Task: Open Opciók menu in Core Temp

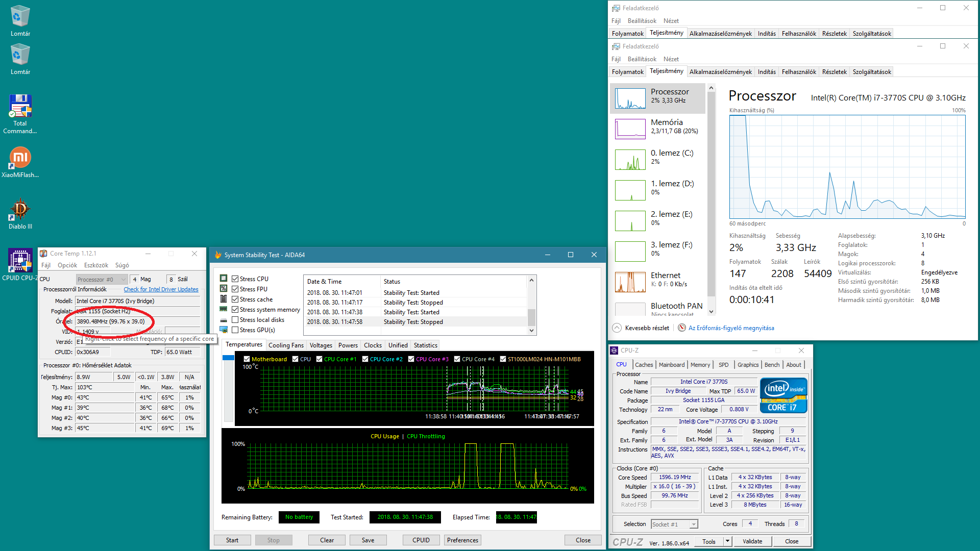Action: (x=67, y=265)
